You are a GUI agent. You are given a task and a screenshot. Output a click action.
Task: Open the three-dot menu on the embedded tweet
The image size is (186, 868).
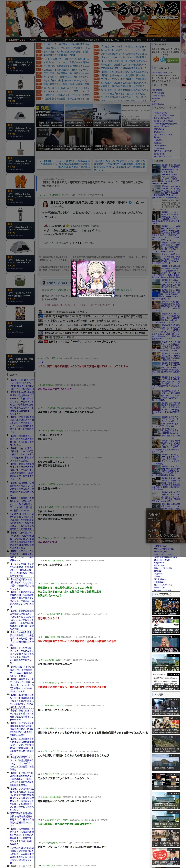[x=142, y=203]
